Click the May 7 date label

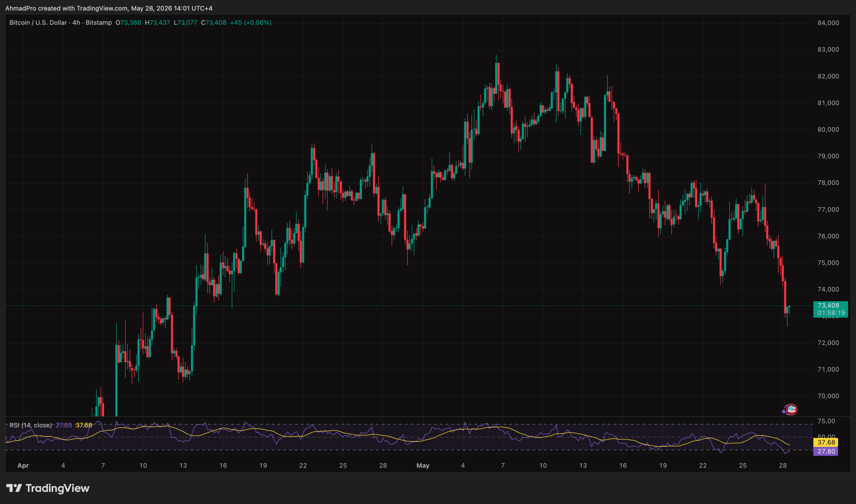pos(503,466)
